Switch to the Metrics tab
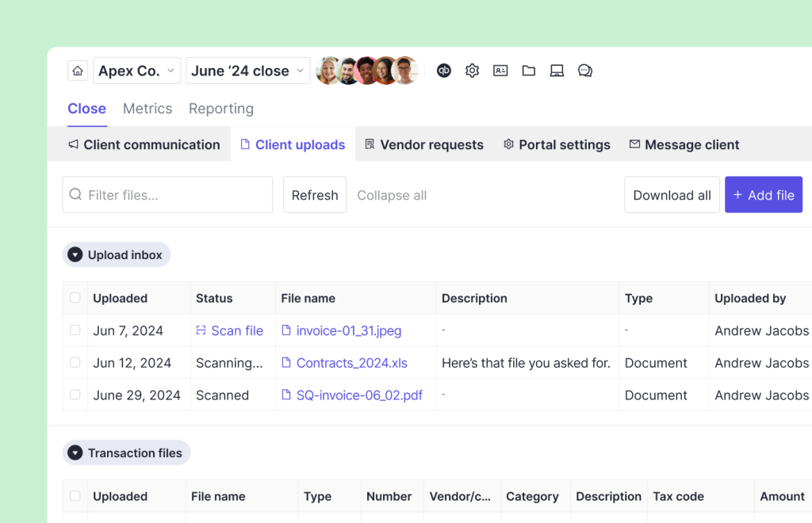 tap(147, 109)
